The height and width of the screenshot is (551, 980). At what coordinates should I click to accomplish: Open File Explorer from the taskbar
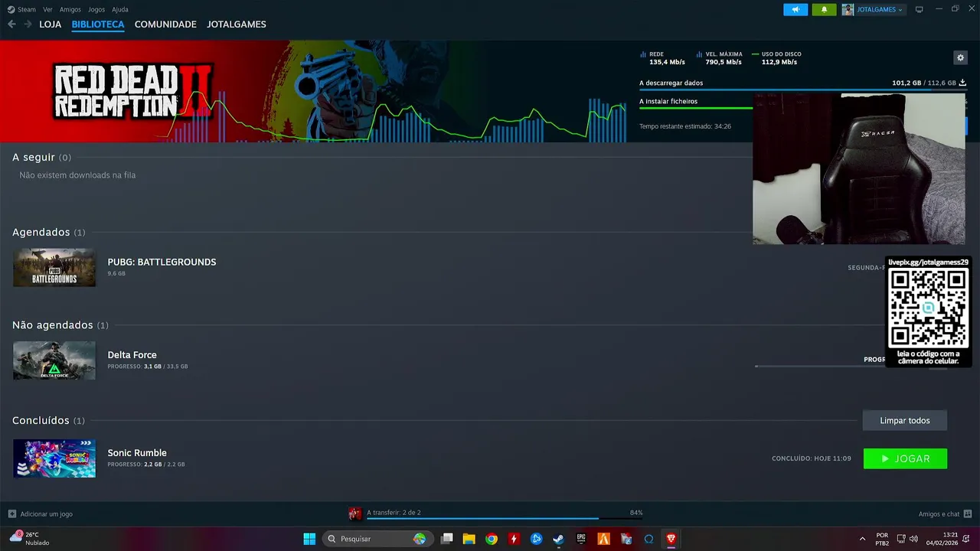point(469,539)
